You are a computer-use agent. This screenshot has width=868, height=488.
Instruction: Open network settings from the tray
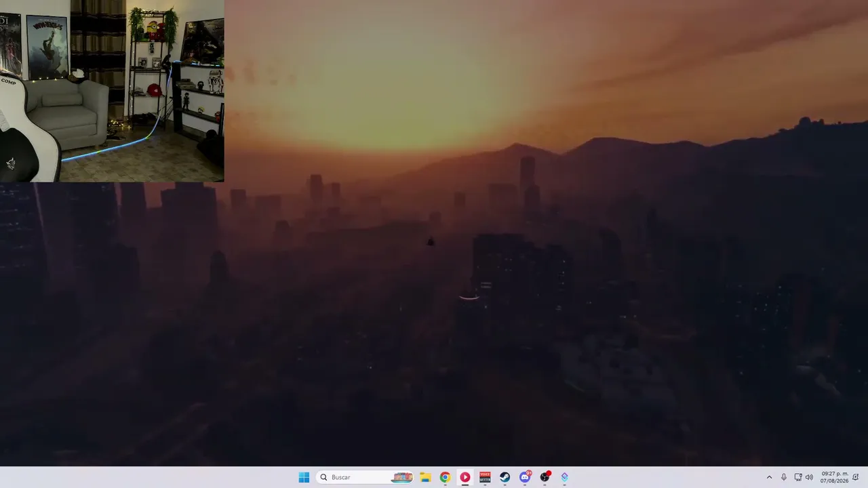[x=798, y=477]
